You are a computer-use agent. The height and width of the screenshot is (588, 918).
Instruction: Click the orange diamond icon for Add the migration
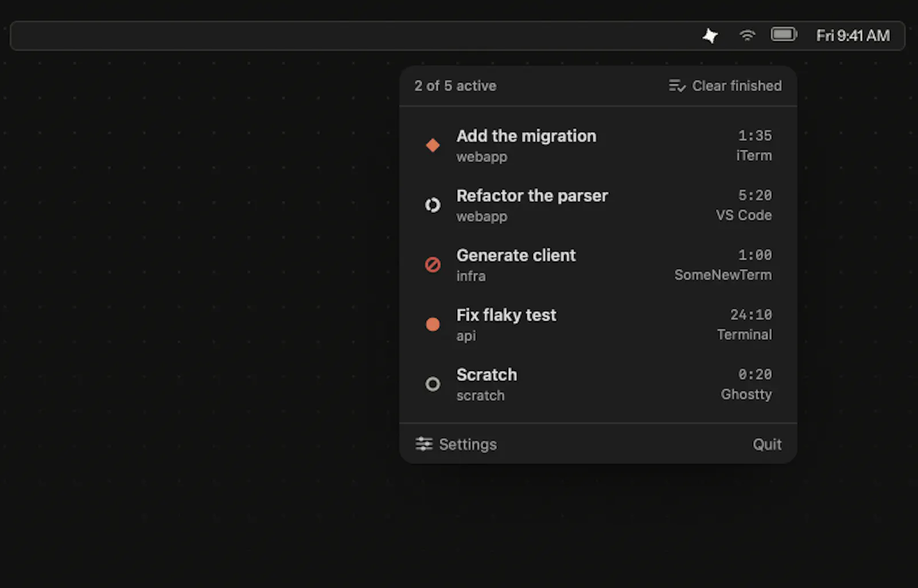pos(433,145)
